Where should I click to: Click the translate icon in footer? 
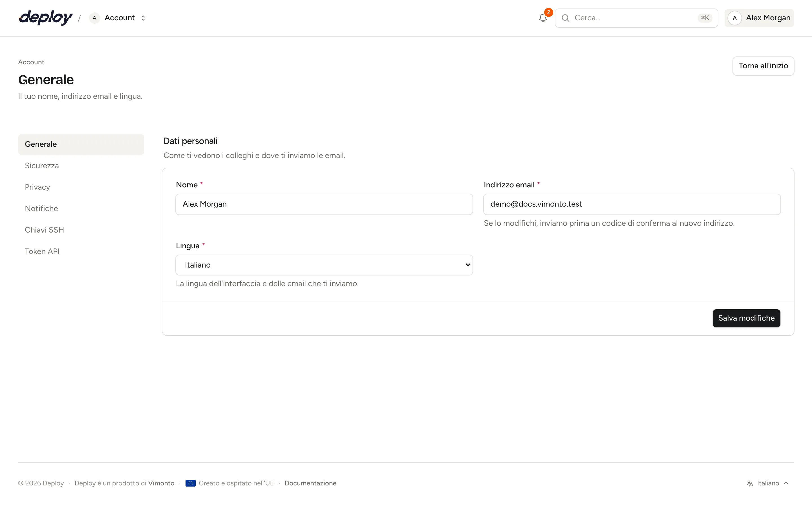pyautogui.click(x=750, y=483)
